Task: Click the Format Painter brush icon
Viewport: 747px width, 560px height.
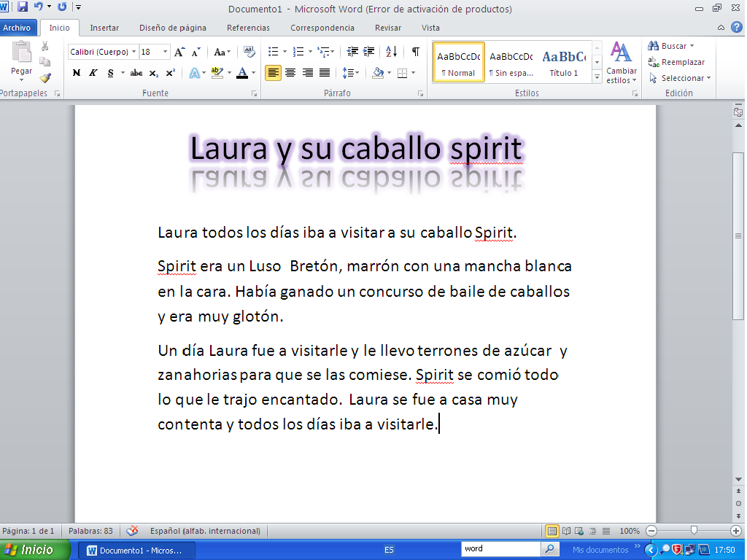Action: pos(45,78)
